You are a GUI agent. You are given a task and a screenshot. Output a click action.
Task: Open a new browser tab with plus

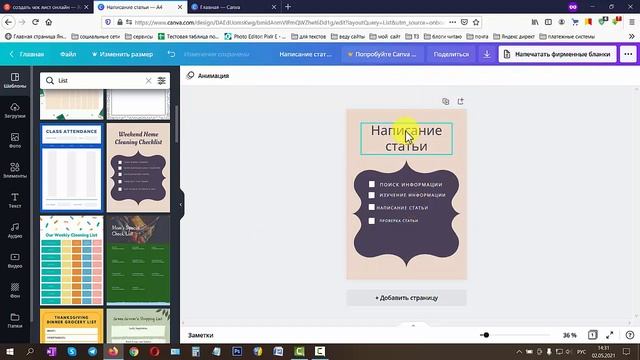(x=288, y=7)
